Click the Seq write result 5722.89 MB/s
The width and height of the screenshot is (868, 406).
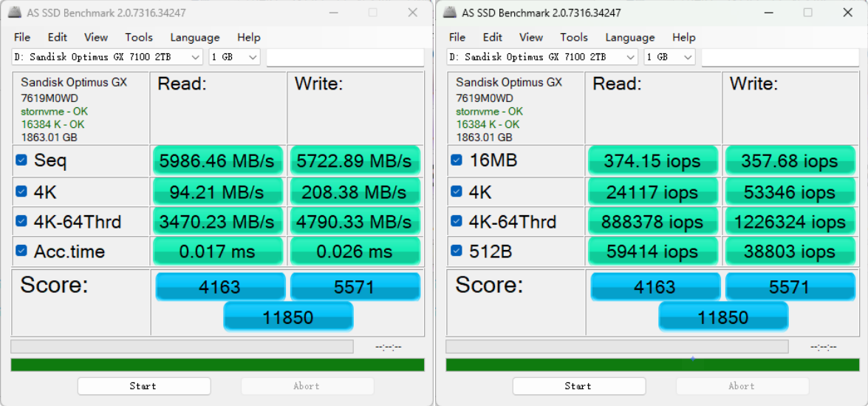click(x=355, y=160)
